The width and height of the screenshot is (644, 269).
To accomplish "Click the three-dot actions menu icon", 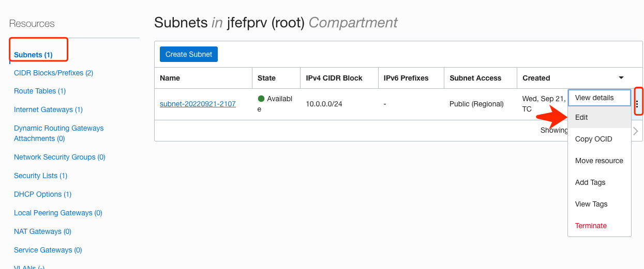I will click(637, 104).
